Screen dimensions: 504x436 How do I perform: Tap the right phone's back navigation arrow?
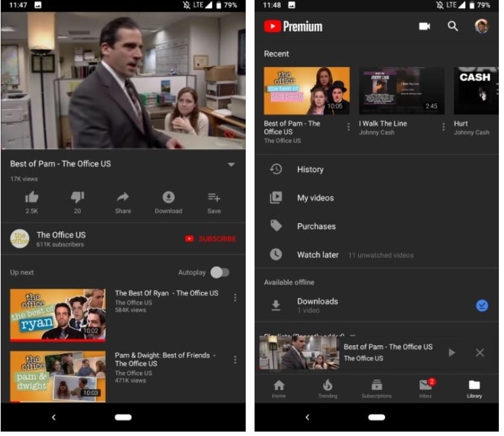pos(307,417)
